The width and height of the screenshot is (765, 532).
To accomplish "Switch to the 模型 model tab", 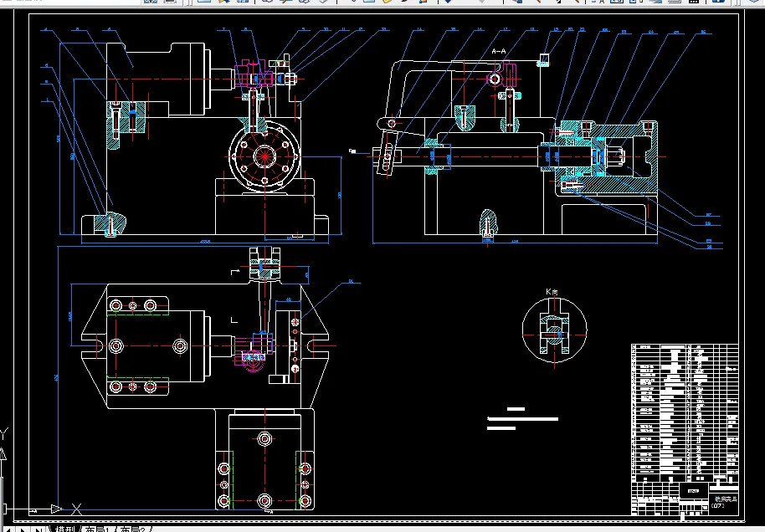I will [x=64, y=529].
